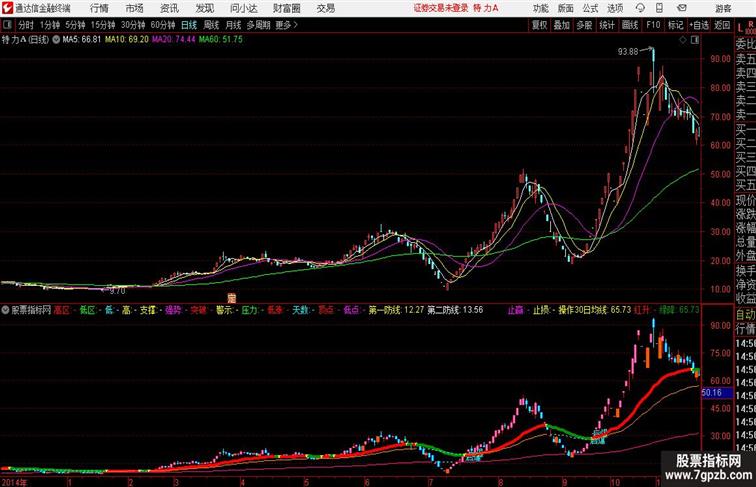This screenshot has height=487, width=756.
Task: Click the diamond icon at chart top-right
Action: point(683,40)
